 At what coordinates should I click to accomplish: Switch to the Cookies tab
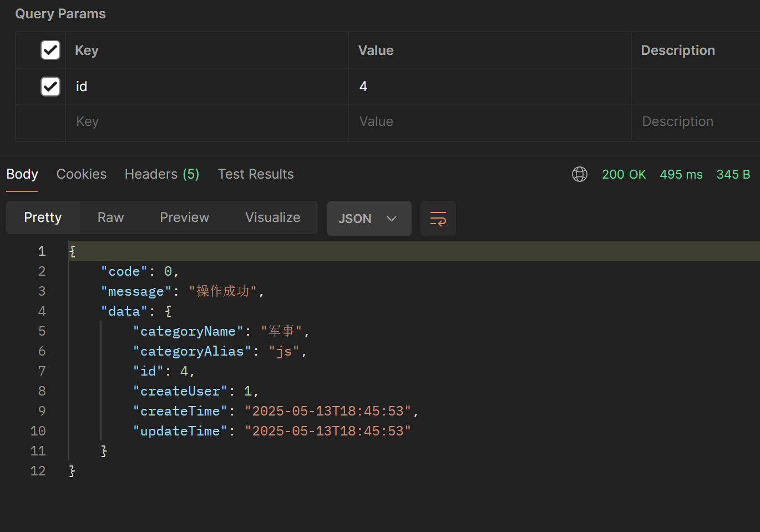point(81,174)
